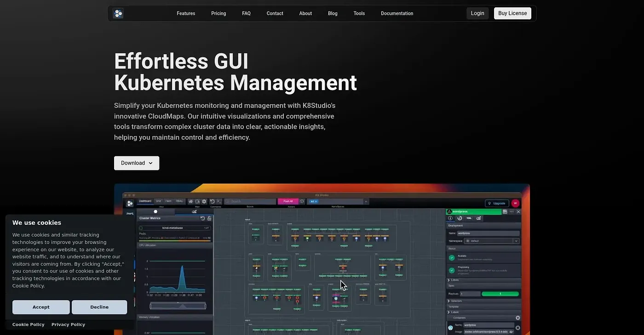Viewport: 644px width, 335px height.
Task: Close the wordpress details panel
Action: 518,212
